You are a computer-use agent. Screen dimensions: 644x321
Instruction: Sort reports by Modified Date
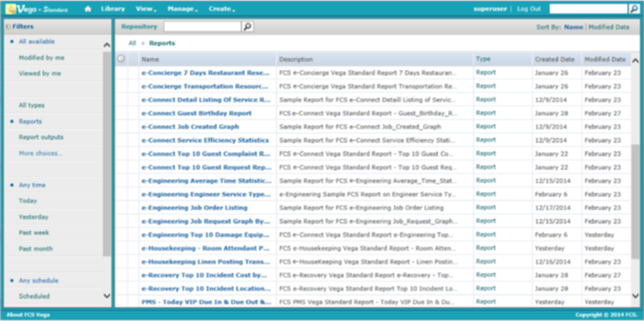point(609,27)
